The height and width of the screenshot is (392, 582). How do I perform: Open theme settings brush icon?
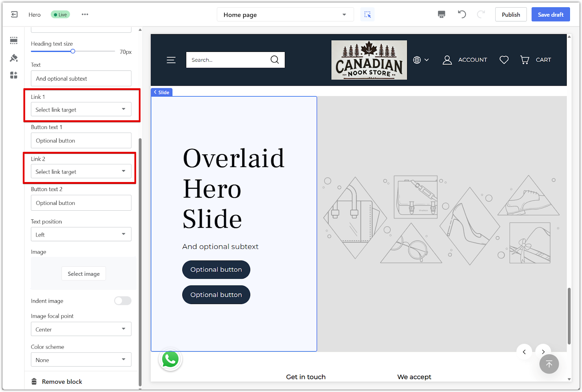(x=14, y=58)
